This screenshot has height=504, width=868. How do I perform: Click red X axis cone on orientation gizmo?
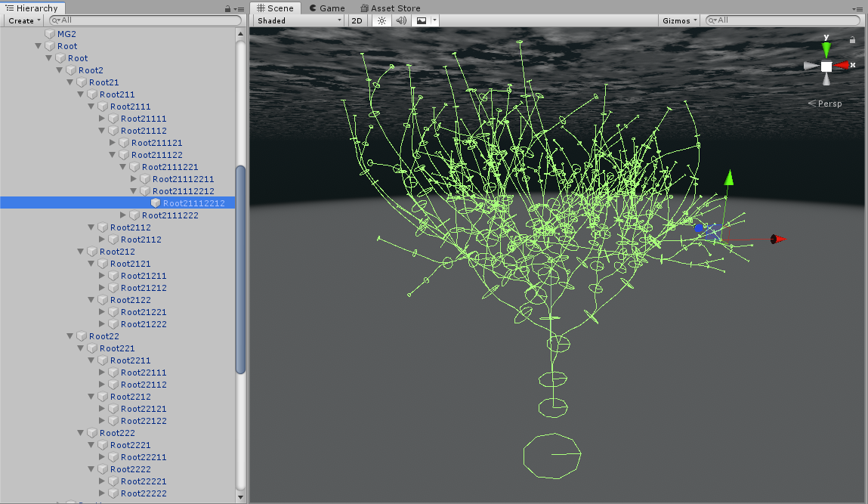click(x=842, y=65)
